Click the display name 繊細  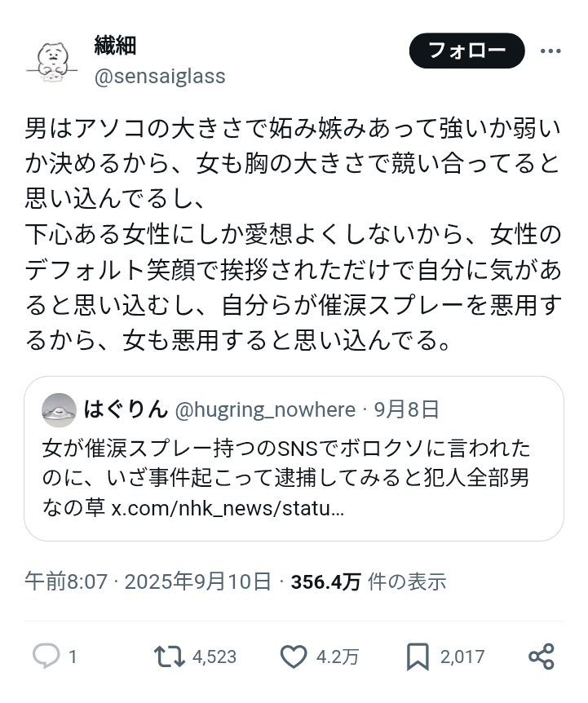click(x=115, y=46)
